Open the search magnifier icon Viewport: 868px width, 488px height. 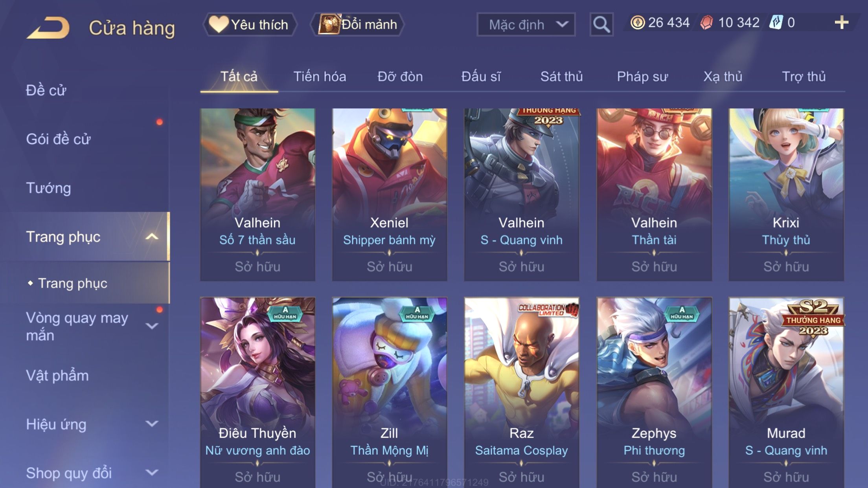601,24
